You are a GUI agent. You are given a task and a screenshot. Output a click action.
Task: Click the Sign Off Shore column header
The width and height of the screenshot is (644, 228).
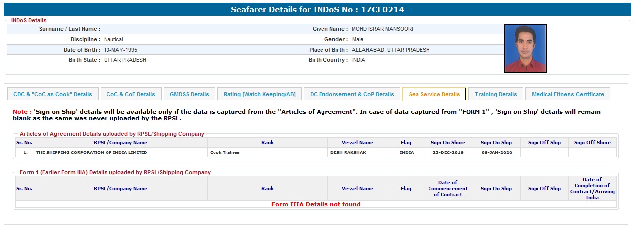pos(592,143)
